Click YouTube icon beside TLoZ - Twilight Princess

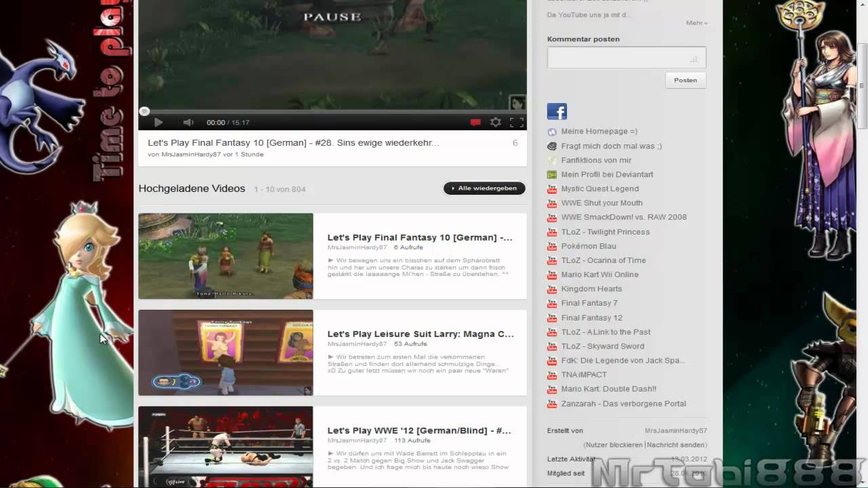pos(552,232)
